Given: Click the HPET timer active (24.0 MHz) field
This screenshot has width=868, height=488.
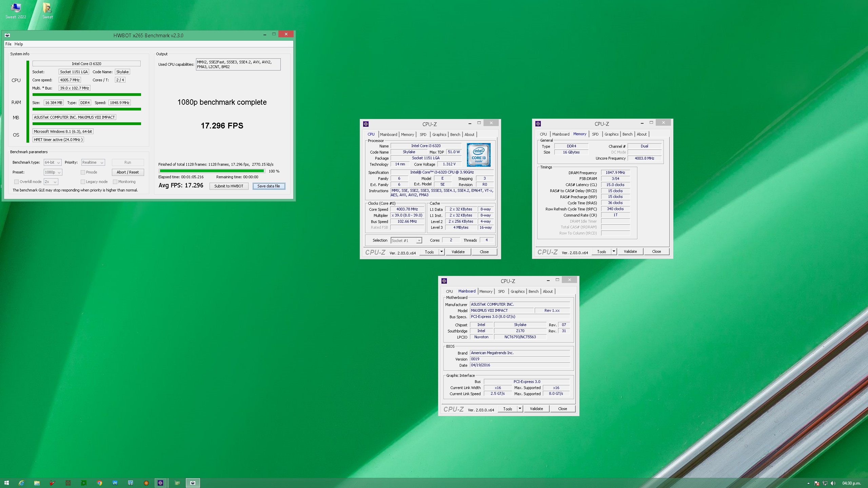Looking at the screenshot, I should (x=58, y=140).
